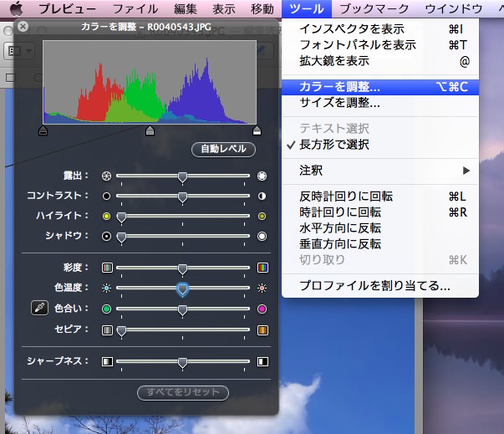Image resolution: width=504 pixels, height=434 pixels.
Task: Choose 垂直方向に反転 menu item
Action: coord(380,244)
